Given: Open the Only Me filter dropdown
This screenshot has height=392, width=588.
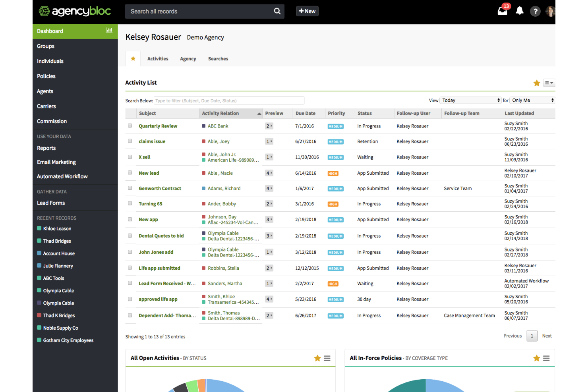Looking at the screenshot, I should (532, 100).
